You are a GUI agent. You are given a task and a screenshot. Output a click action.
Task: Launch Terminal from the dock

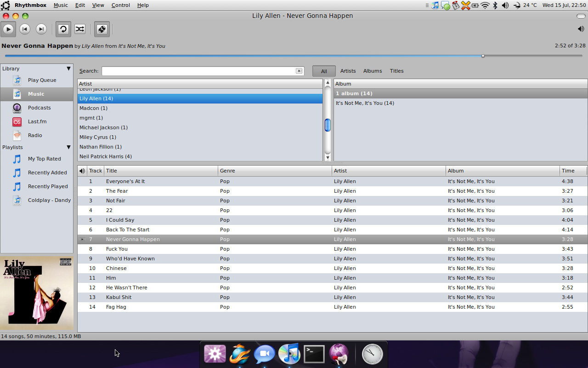click(x=314, y=354)
